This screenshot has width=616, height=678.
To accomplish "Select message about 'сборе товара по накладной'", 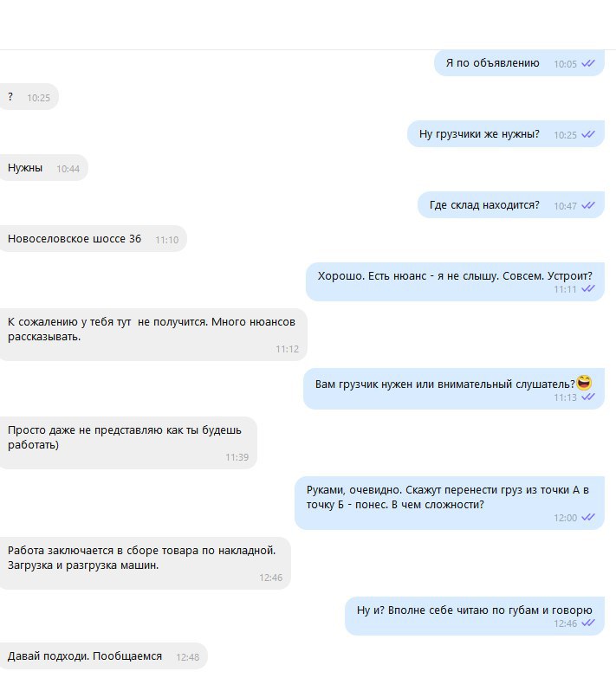I will 145,563.
